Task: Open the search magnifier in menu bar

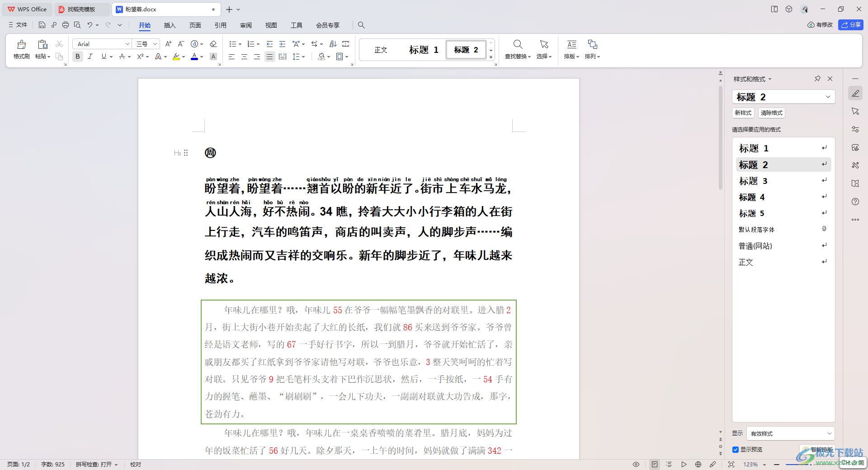Action: point(361,25)
